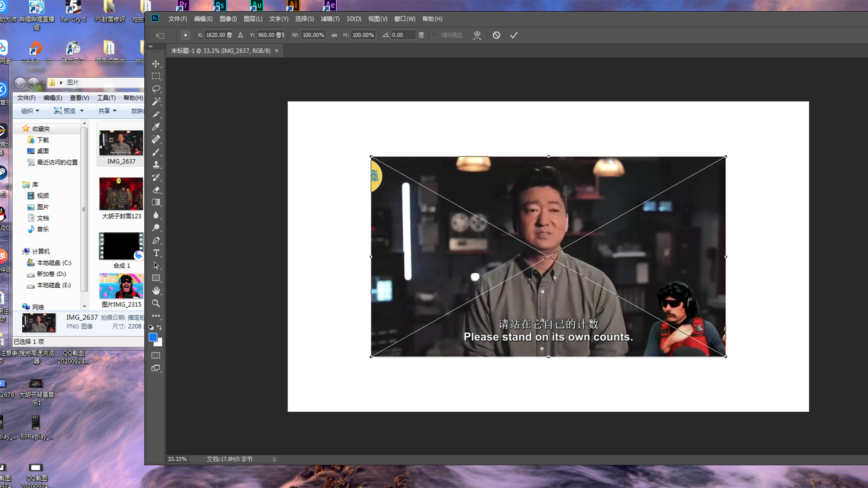Open the 图层(L) menu

click(253, 19)
